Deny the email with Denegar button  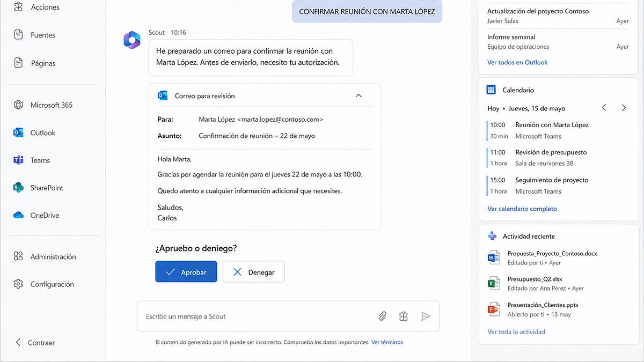point(253,272)
